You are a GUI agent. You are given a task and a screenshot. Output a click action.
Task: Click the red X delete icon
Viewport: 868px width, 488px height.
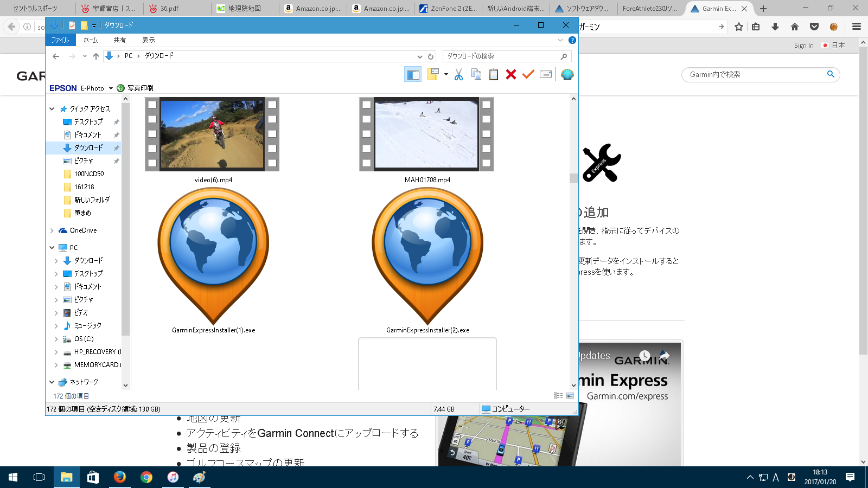point(511,75)
